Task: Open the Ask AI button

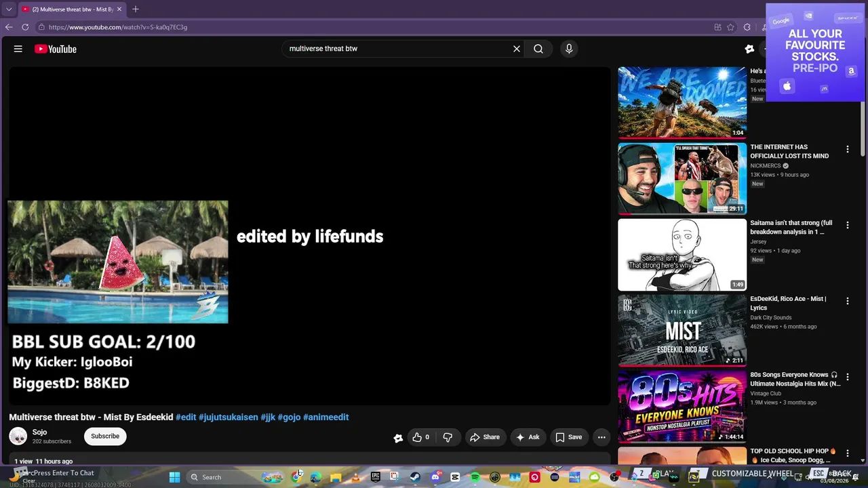Action: [528, 437]
